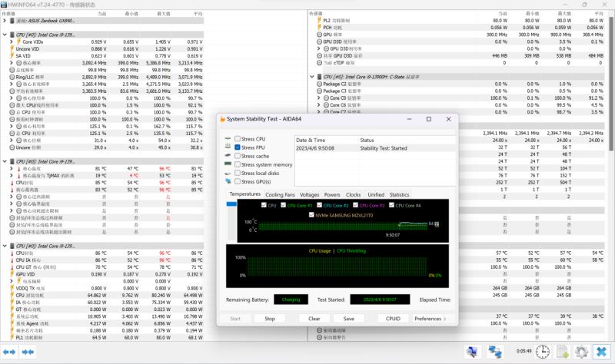Click the Save button in AIDA64
Image resolution: width=615 pixels, height=364 pixels.
[349, 319]
